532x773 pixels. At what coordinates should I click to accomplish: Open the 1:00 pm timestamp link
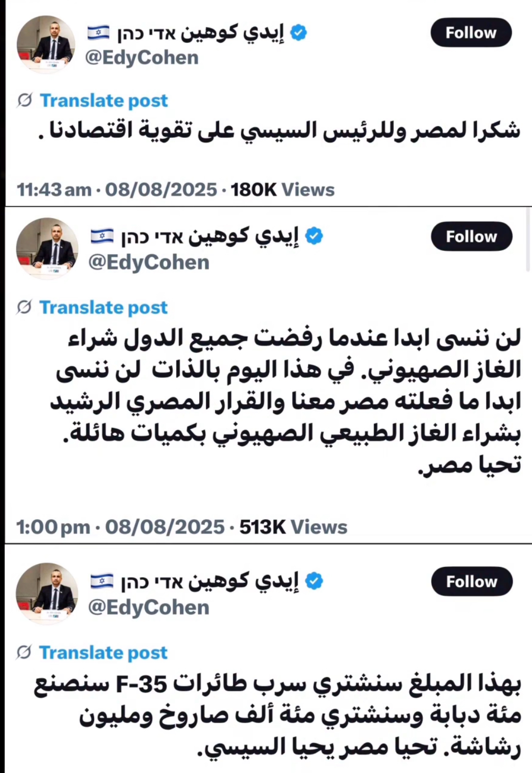(x=53, y=527)
